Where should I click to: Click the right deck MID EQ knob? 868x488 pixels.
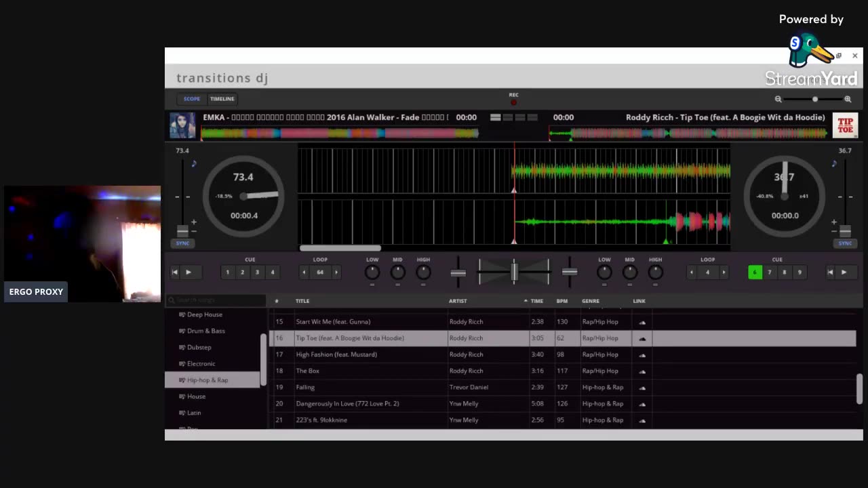coord(629,272)
